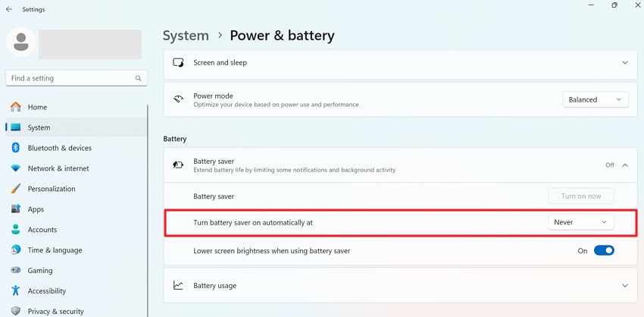The width and height of the screenshot is (644, 317).
Task: Open the Power mode Balanced dropdown
Action: click(x=595, y=99)
